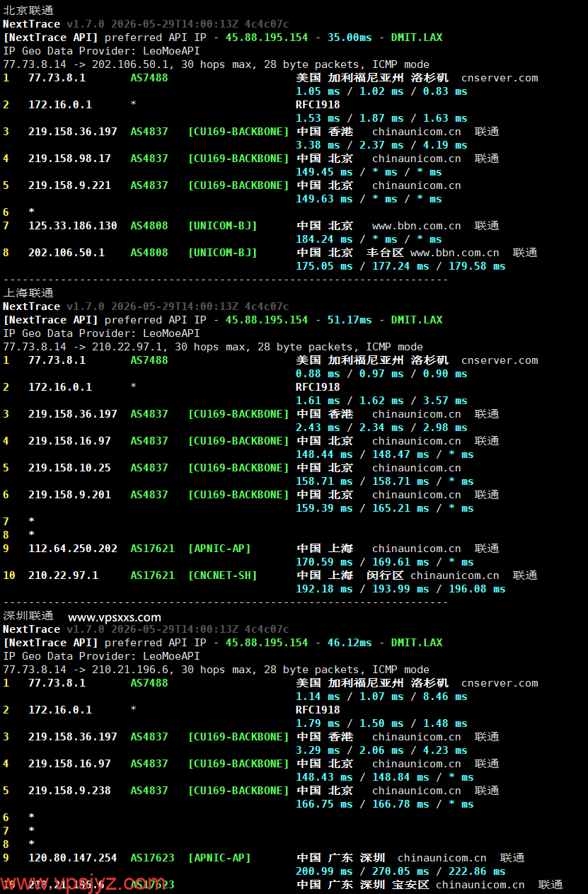This screenshot has width=588, height=894.
Task: Click the trace line to 202.106.50.1
Action: pos(216,64)
